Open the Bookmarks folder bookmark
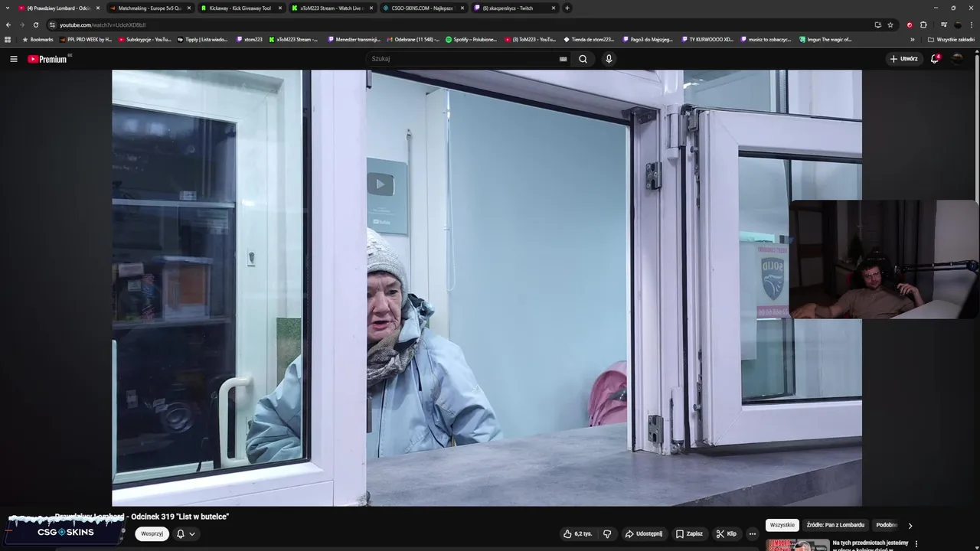 click(x=38, y=39)
